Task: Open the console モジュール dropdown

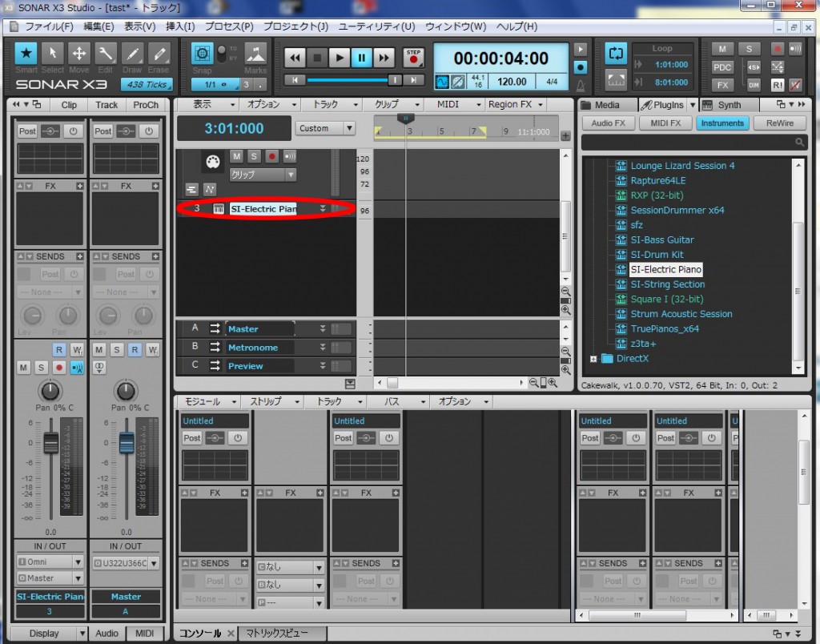Action: 209,401
